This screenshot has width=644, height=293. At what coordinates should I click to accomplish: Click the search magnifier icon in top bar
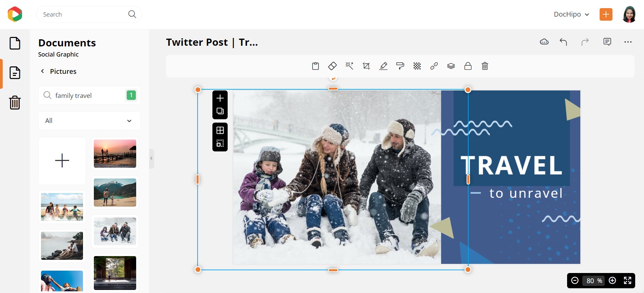click(x=132, y=14)
